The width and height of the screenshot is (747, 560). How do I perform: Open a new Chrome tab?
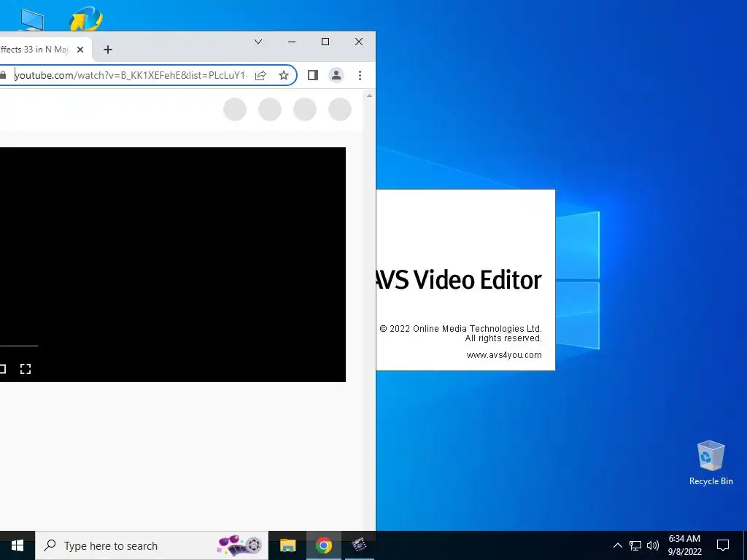pos(108,50)
